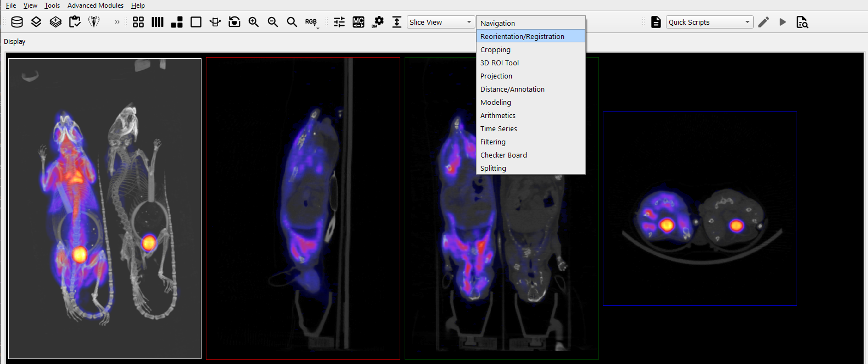The image size is (868, 364).
Task: Click the zoom out magnifier icon
Action: coord(273,22)
